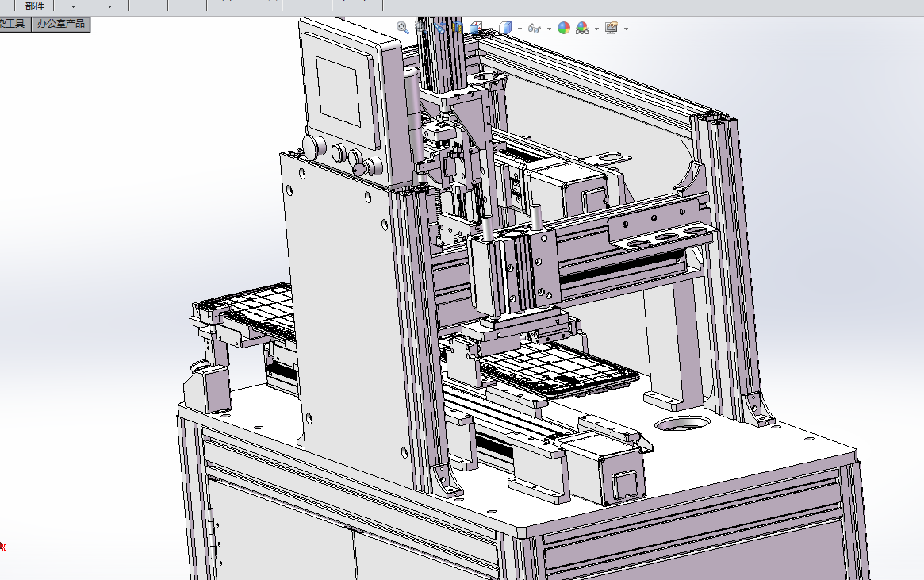Click the Edit Appearance color ball icon

click(564, 28)
